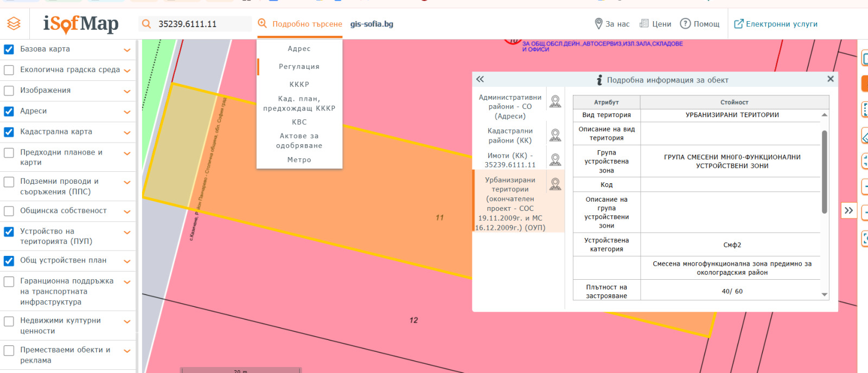Select Регулация in search dropdown menu
This screenshot has height=373, width=868.
click(x=299, y=67)
